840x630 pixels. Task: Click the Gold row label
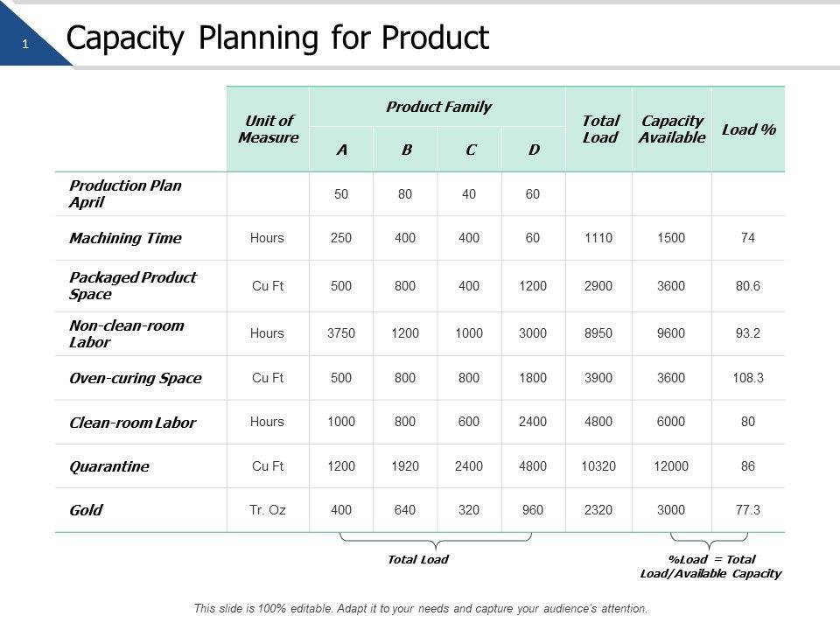pyautogui.click(x=86, y=510)
